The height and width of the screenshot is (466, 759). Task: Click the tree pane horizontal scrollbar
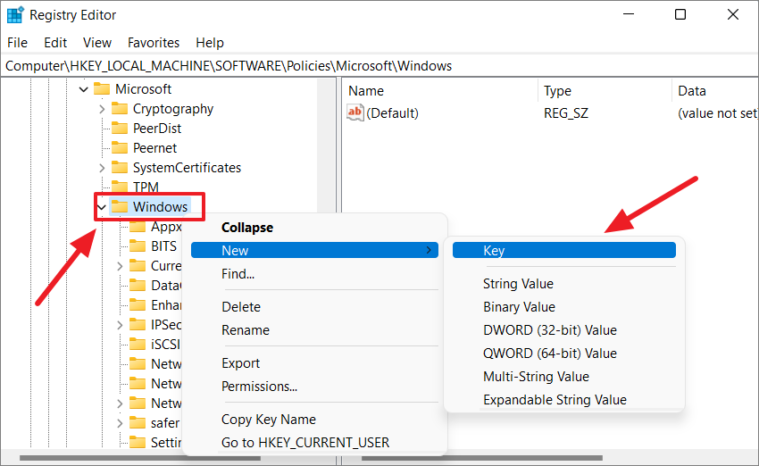click(x=140, y=458)
